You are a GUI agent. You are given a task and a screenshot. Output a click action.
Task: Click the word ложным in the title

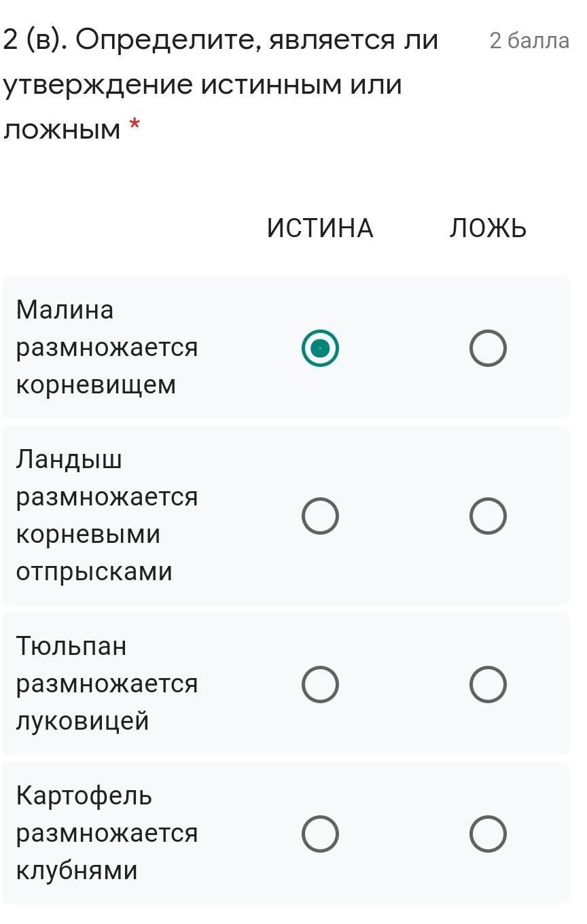[62, 128]
